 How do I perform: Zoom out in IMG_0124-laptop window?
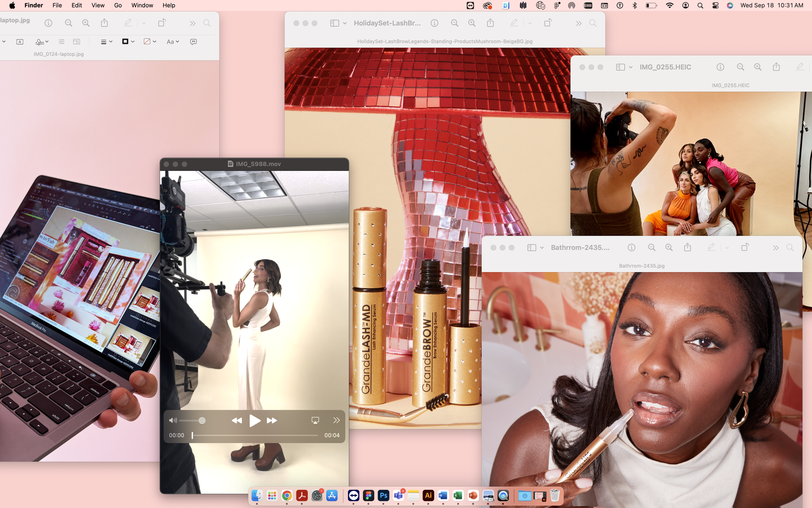coord(69,23)
